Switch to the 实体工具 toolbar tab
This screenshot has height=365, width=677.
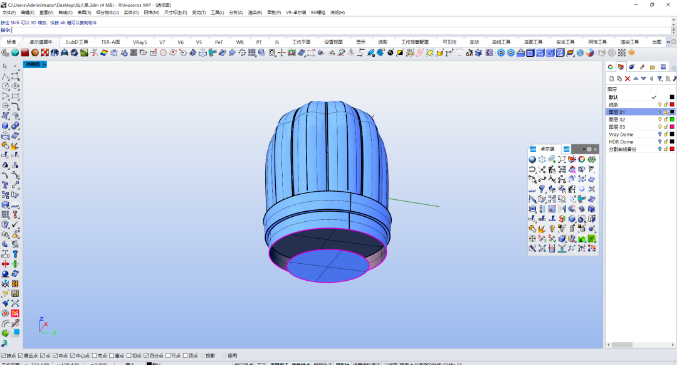coord(565,42)
